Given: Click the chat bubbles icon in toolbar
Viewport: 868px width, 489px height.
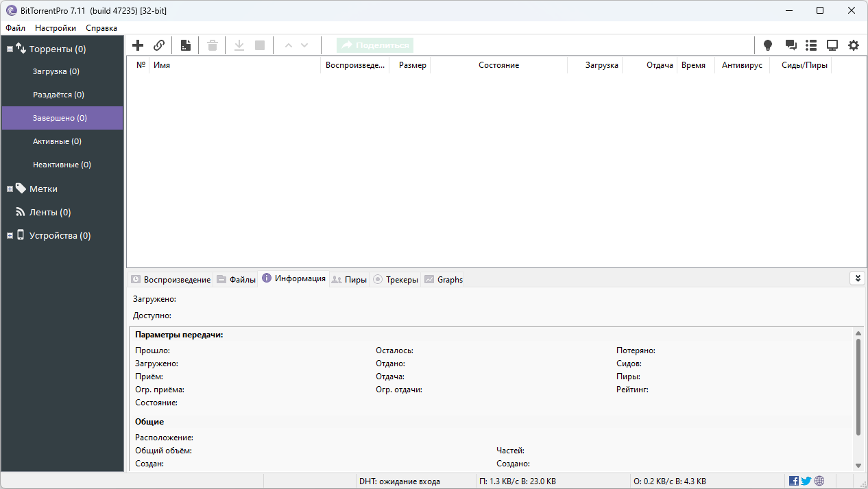Looking at the screenshot, I should point(791,45).
